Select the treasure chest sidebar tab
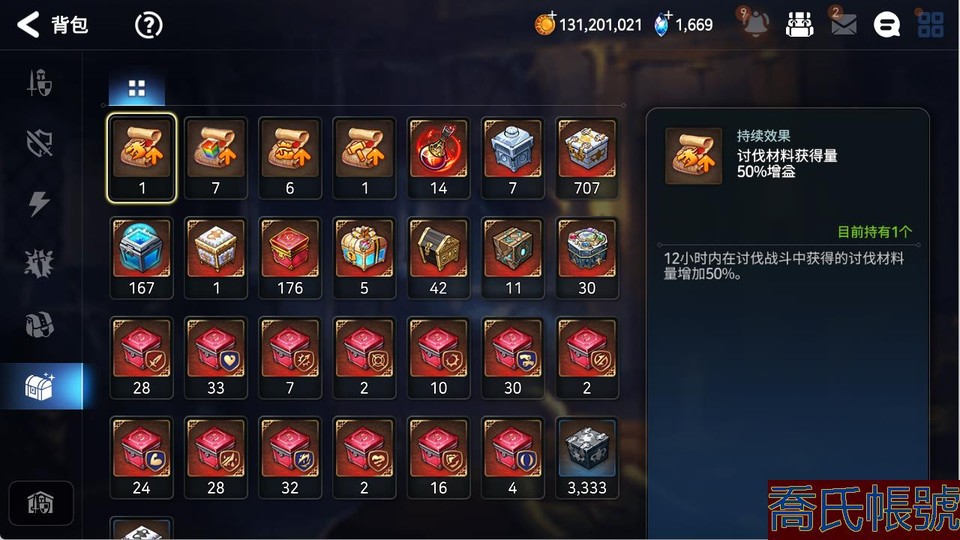The image size is (960, 540). click(40, 386)
